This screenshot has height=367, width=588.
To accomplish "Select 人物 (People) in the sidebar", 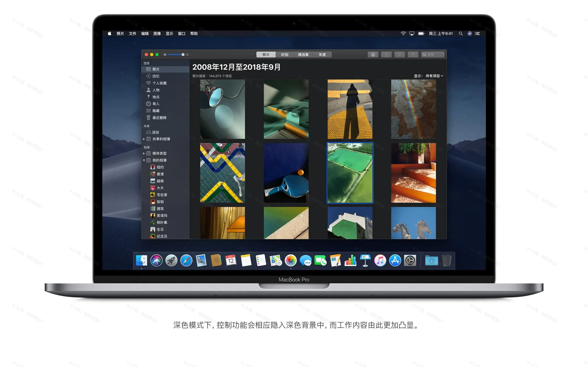I will [x=156, y=90].
